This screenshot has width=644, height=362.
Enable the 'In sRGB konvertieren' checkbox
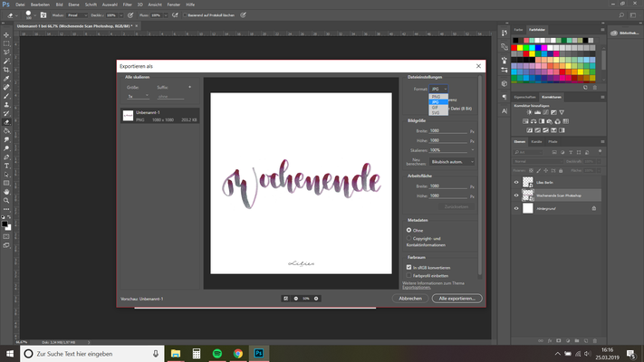point(409,268)
